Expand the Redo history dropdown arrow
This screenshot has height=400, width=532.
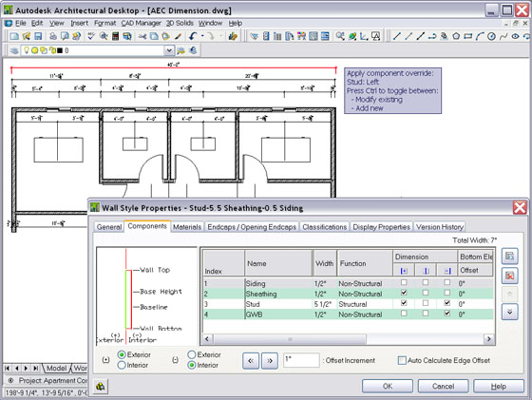pos(220,36)
